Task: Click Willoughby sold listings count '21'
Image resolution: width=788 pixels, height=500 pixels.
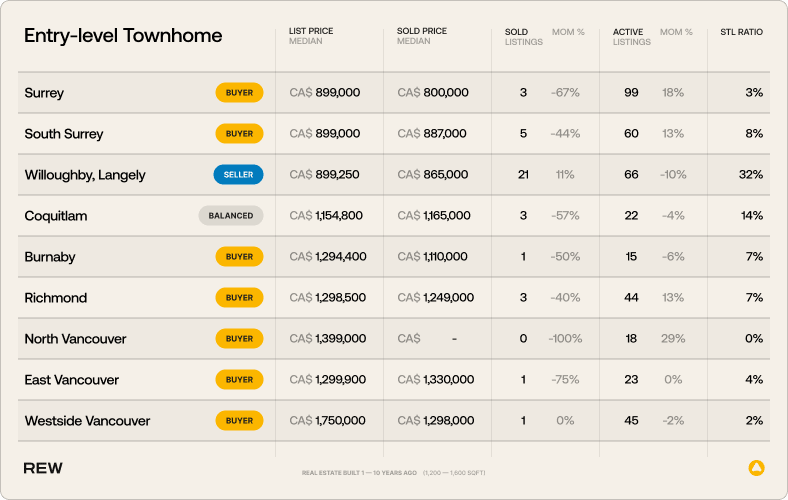Action: click(x=523, y=174)
